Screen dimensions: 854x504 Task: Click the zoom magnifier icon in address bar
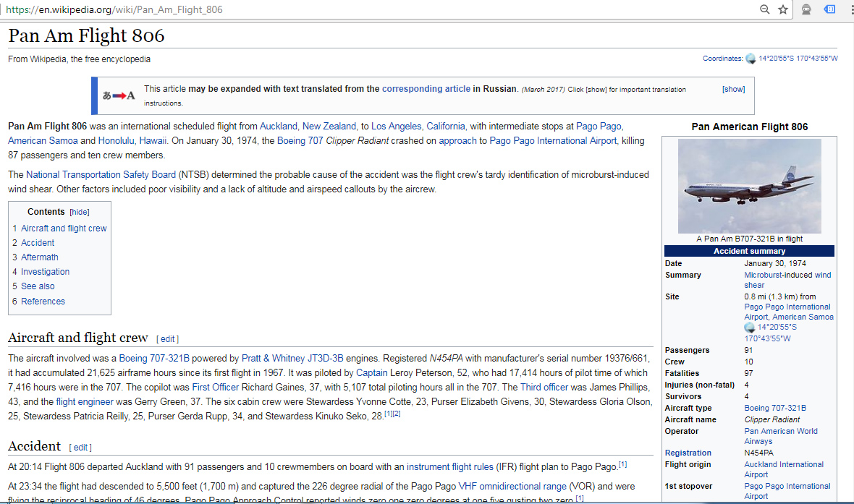tap(765, 9)
